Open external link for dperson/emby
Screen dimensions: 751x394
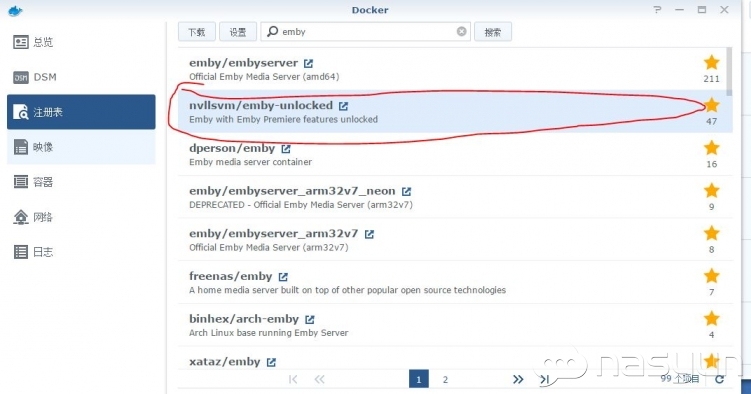point(286,149)
